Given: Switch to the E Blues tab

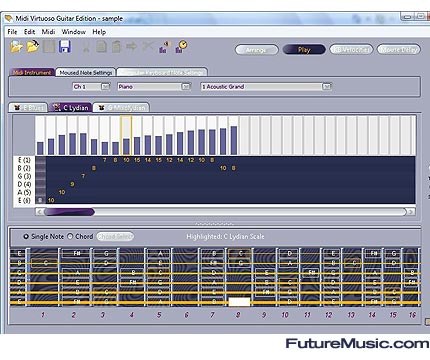Looking at the screenshot, I should (x=28, y=108).
